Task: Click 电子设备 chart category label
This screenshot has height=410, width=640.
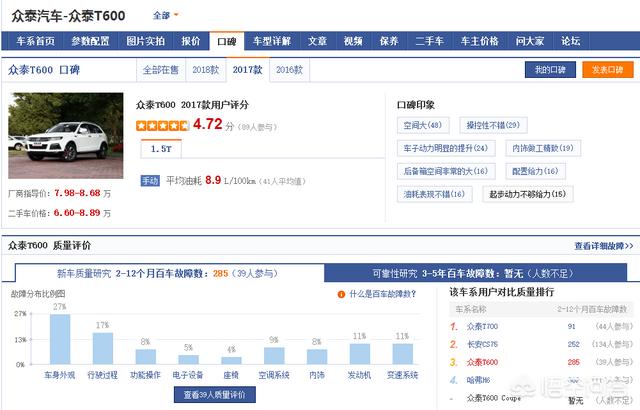Action: 188,375
